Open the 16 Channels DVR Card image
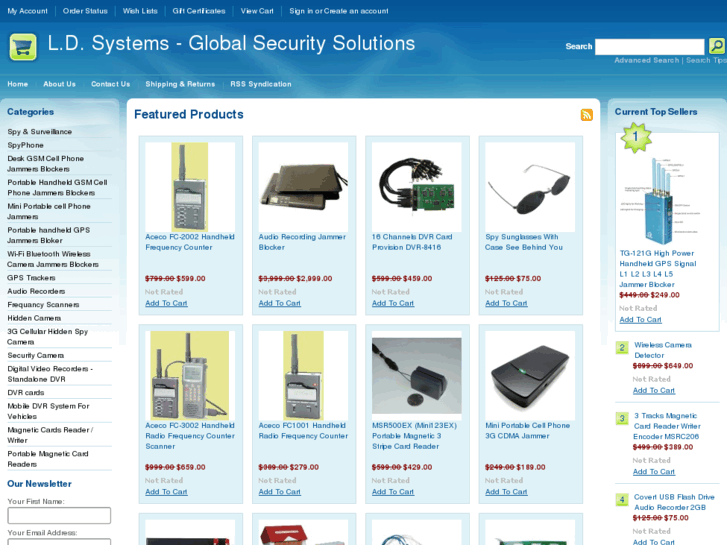Viewport: 727px width, 545px height. click(x=416, y=187)
